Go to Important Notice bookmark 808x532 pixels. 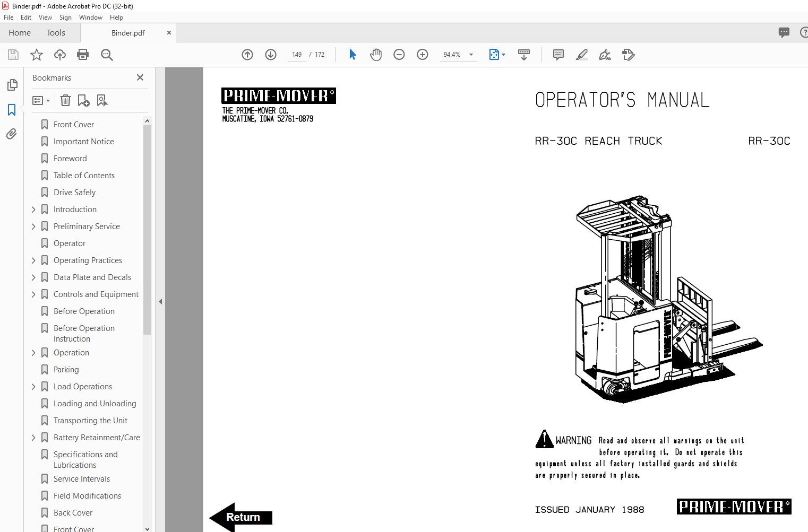84,142
